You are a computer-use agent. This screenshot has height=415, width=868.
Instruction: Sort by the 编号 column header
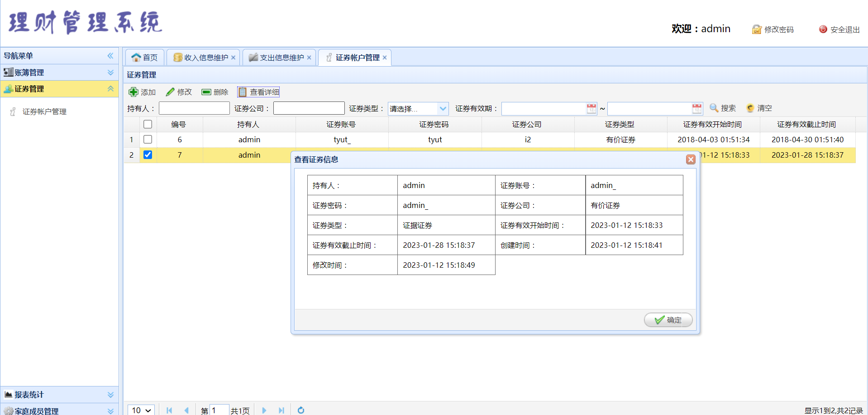[179, 124]
